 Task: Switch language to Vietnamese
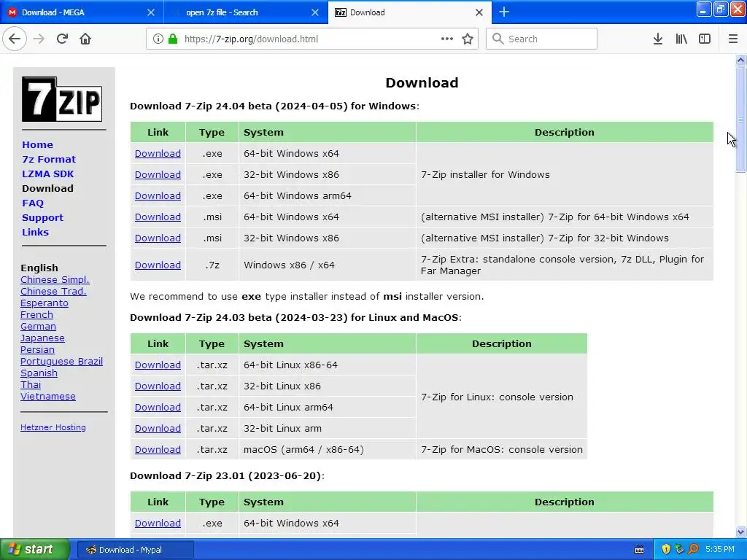coord(47,397)
